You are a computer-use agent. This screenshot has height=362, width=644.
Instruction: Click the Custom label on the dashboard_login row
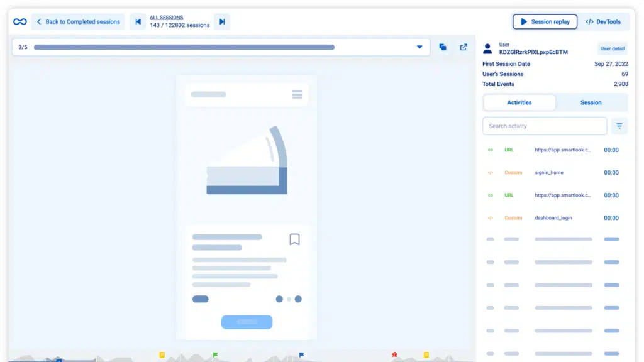point(513,218)
